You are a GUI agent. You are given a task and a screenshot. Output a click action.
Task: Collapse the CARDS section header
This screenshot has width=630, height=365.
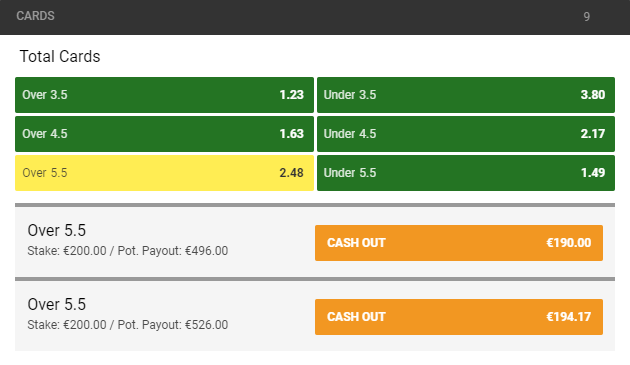tap(315, 17)
